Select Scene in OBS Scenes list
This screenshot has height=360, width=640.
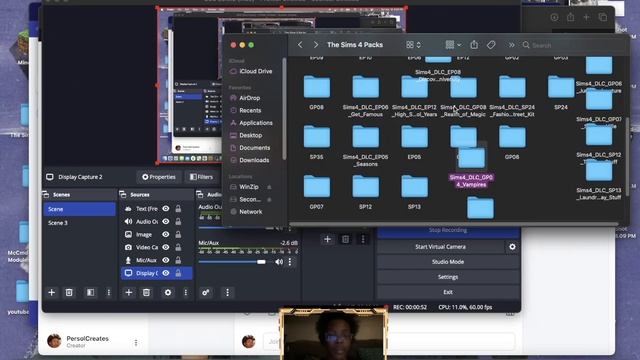click(x=79, y=209)
